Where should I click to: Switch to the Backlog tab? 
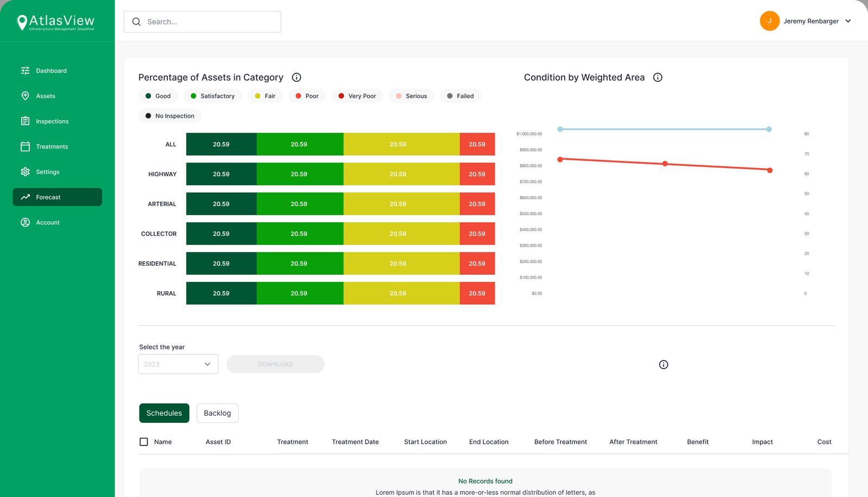(217, 413)
